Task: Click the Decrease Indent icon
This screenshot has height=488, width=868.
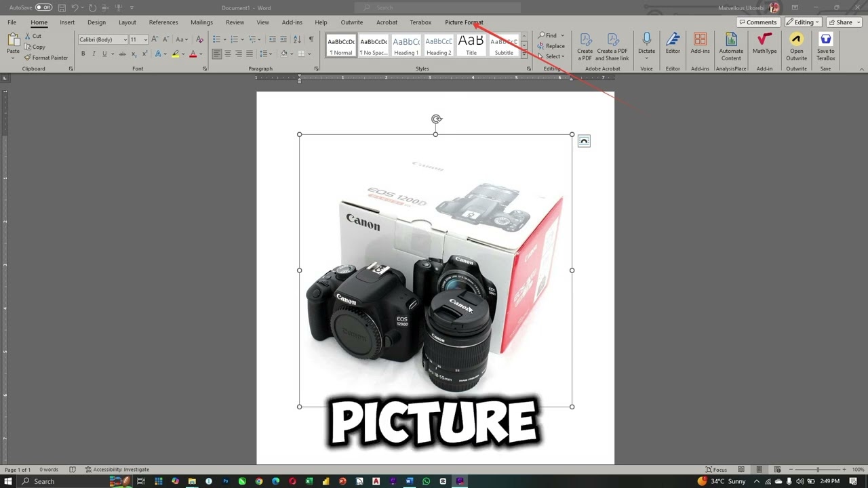Action: (272, 39)
